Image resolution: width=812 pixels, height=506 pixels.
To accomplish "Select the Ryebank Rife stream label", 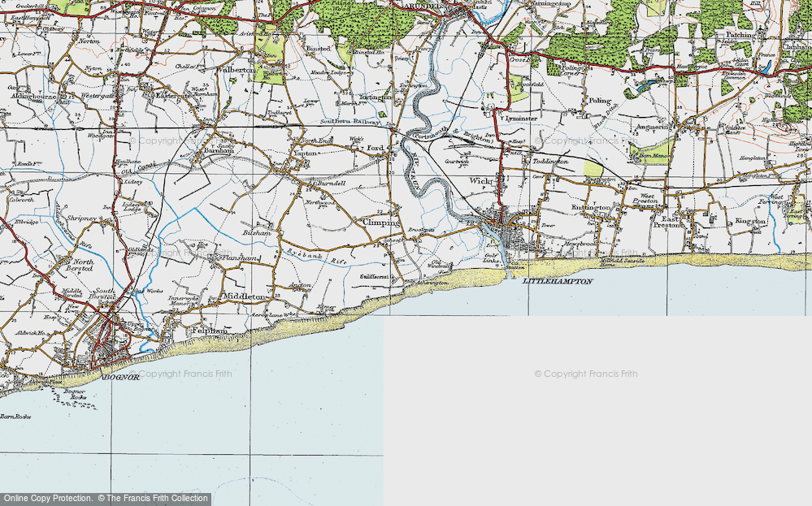I will 318,257.
